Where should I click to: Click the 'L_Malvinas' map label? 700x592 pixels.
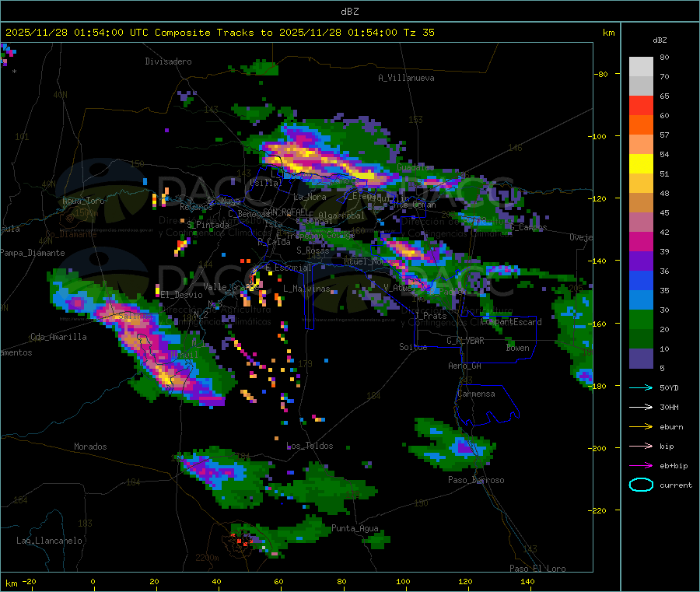click(x=306, y=289)
